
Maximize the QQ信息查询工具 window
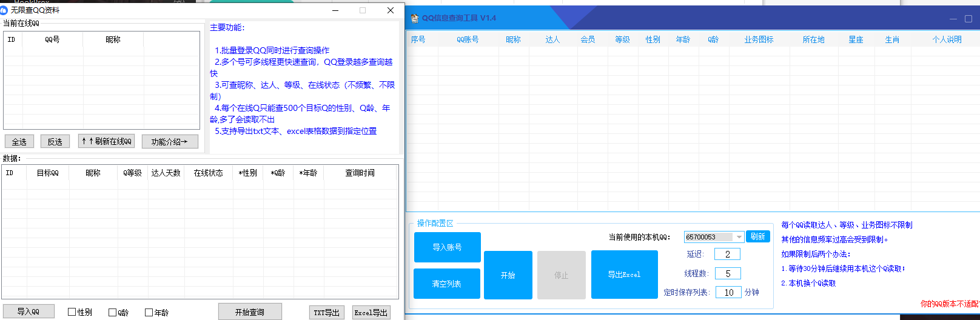pyautogui.click(x=968, y=19)
